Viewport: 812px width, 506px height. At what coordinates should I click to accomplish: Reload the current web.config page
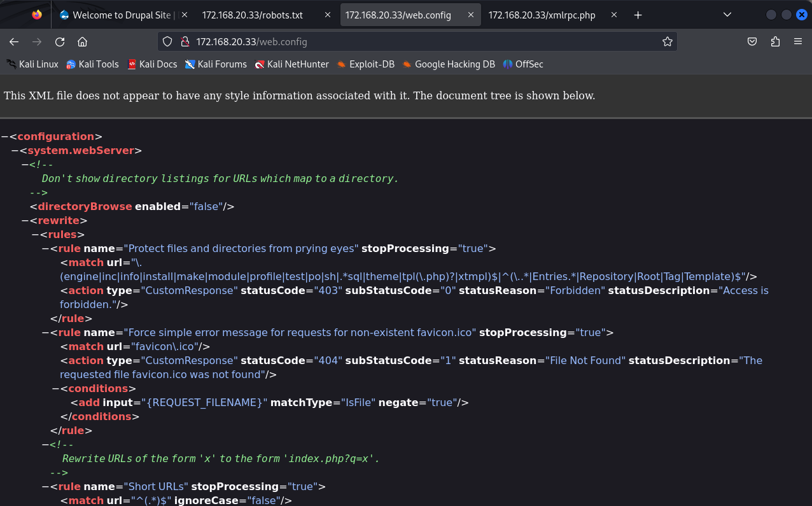(x=60, y=41)
